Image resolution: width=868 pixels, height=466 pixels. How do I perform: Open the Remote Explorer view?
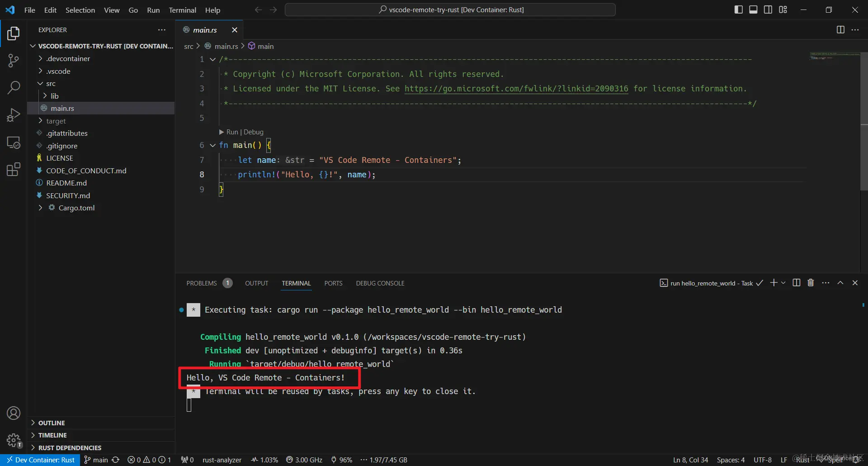coord(14,143)
